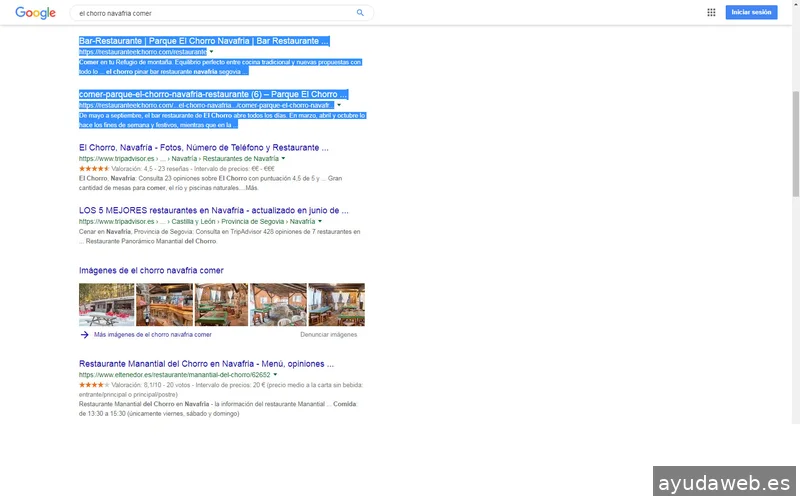Click the magnifying glass search icon
The image size is (800, 500).
click(360, 13)
